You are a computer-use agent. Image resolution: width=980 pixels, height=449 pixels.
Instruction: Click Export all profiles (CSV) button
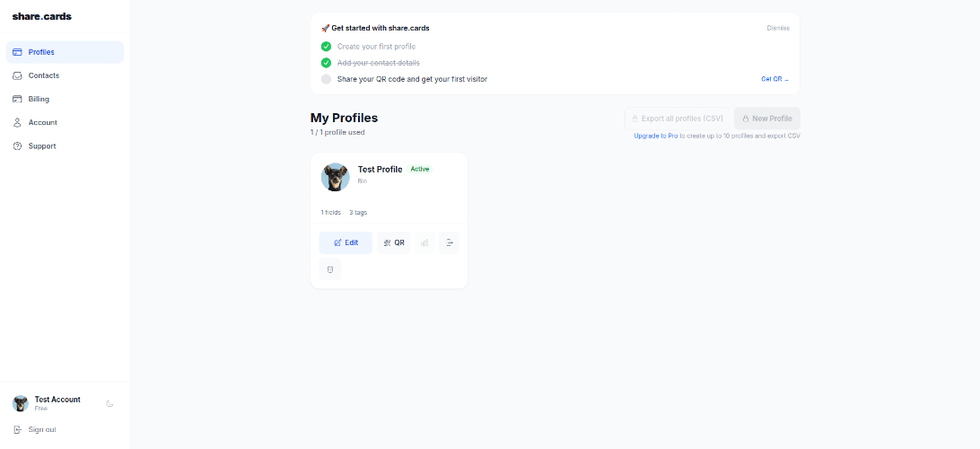[677, 119]
